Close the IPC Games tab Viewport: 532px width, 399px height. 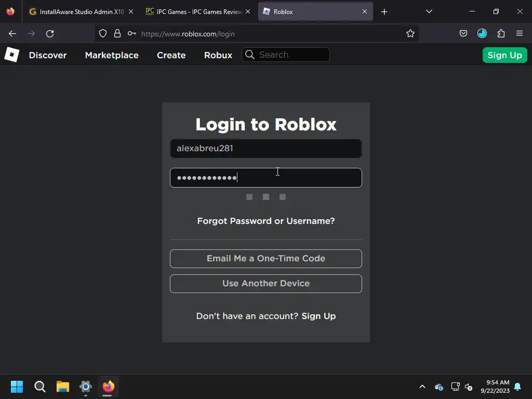pos(248,11)
